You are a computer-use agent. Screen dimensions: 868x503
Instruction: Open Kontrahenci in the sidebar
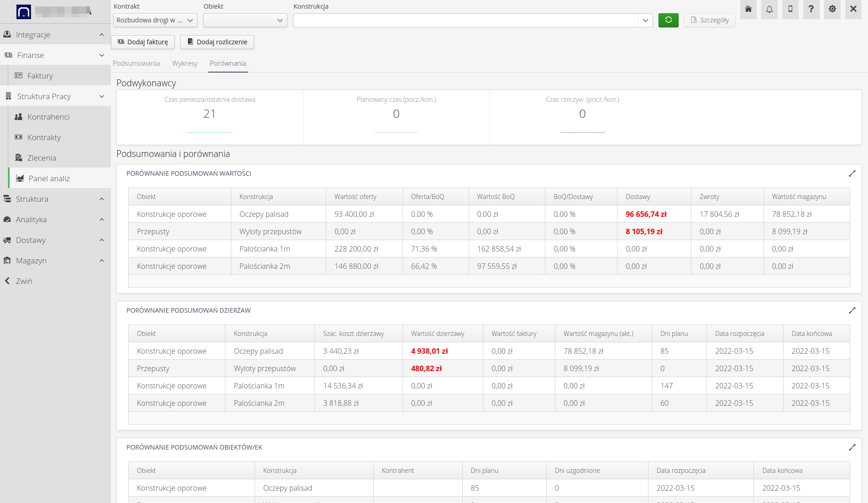point(48,117)
